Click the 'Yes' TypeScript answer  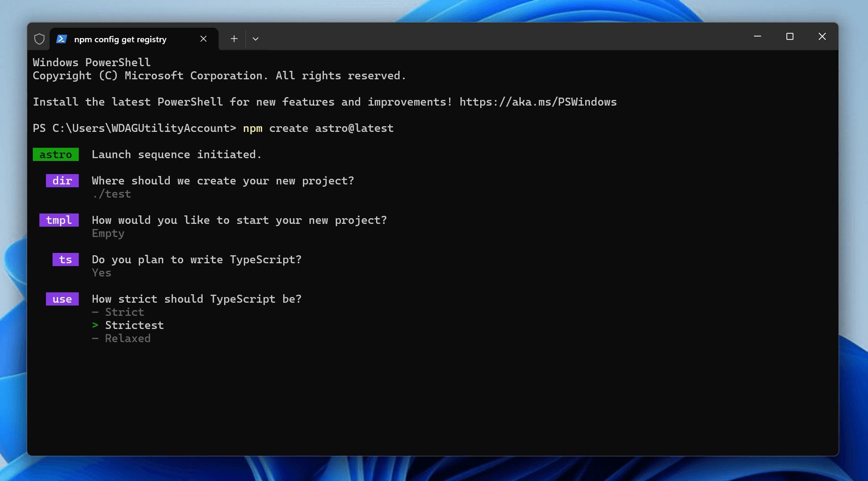tap(102, 273)
